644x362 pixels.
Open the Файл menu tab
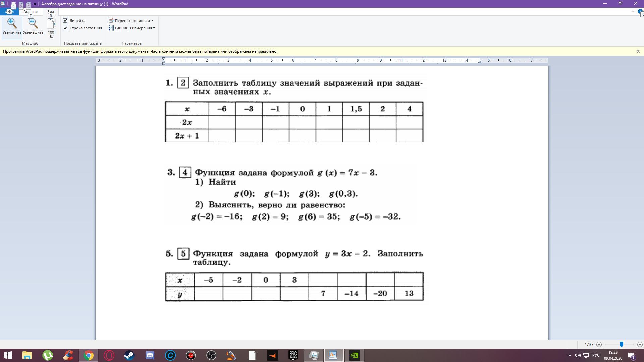point(9,12)
